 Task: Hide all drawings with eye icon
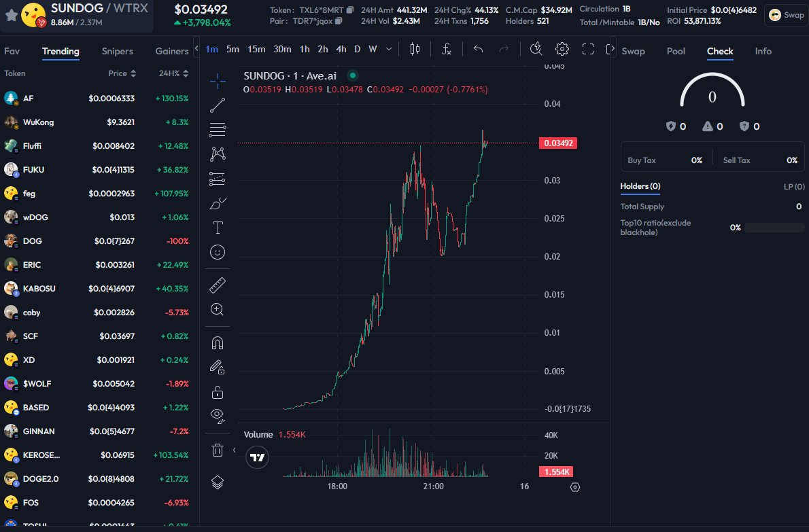click(x=218, y=416)
